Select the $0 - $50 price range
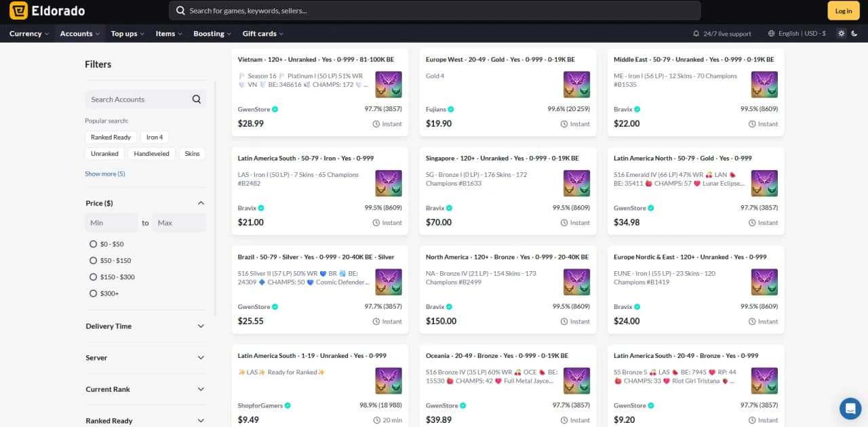868x427 pixels. [93, 244]
